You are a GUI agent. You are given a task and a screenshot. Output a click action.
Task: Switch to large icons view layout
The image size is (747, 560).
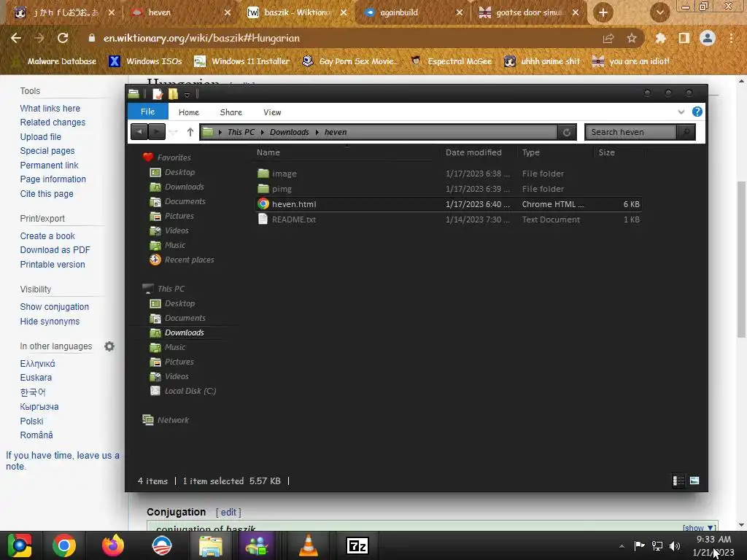(694, 481)
